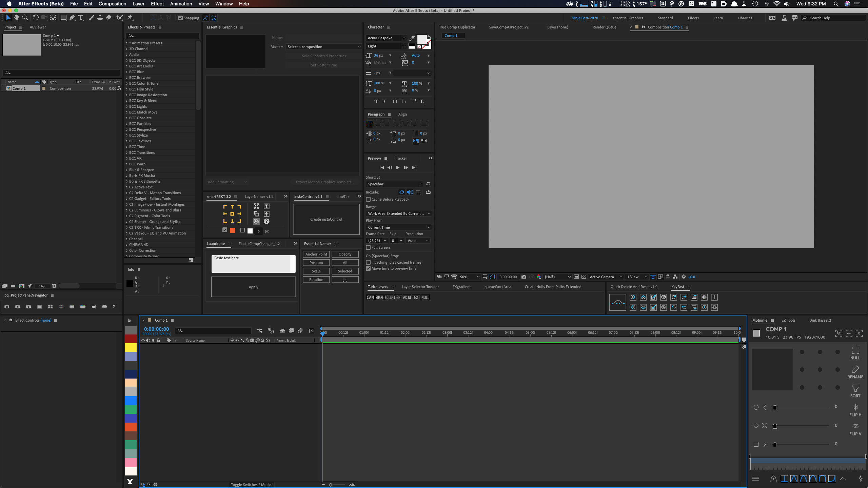Open the Composition menu
868x488 pixels.
[112, 4]
